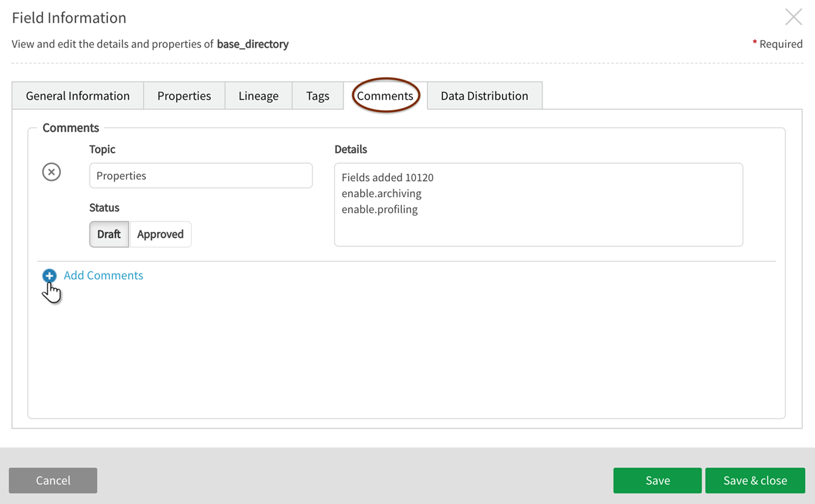
Task: Click the blue plus icon for comments
Action: click(50, 275)
